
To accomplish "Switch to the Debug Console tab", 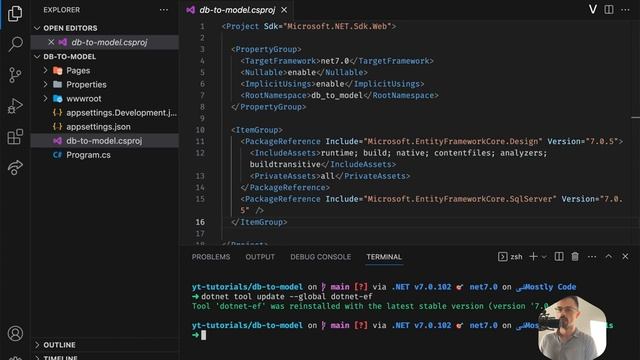I will point(320,257).
